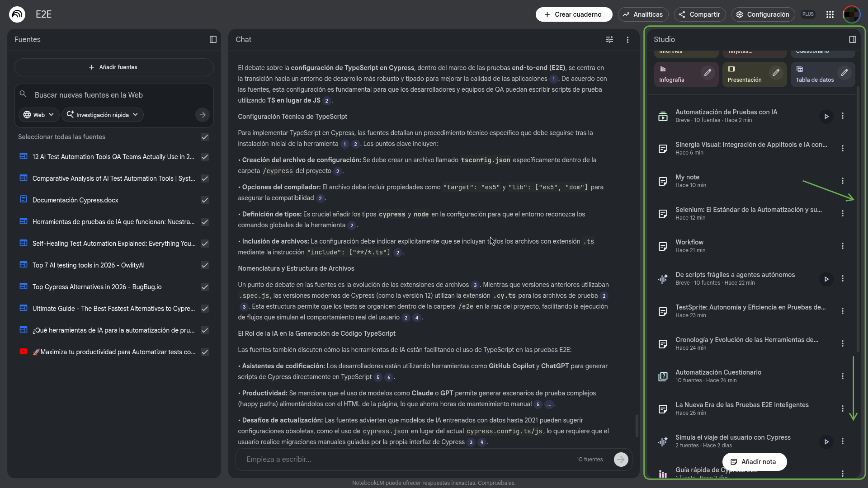Edit the Presentación settings pencil
868x488 pixels.
coord(776,73)
